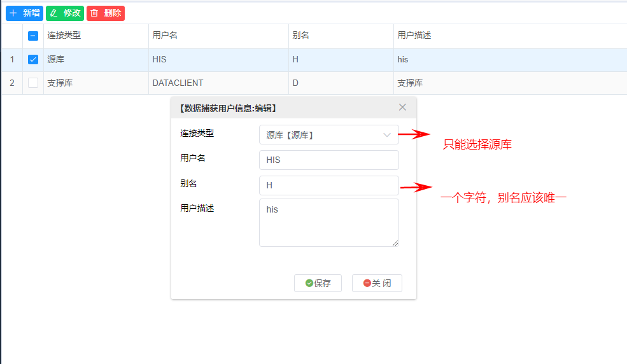Toggle the select-all header checkbox

pos(33,36)
